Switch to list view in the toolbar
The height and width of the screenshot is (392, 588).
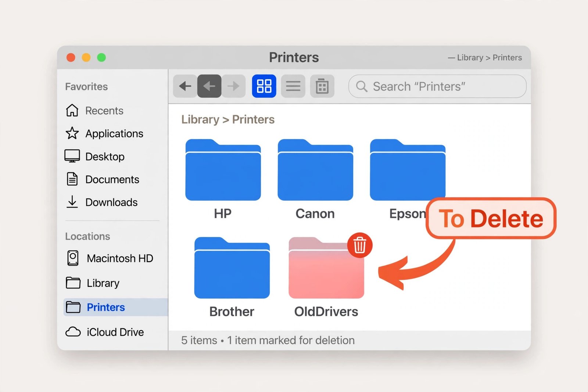tap(293, 86)
